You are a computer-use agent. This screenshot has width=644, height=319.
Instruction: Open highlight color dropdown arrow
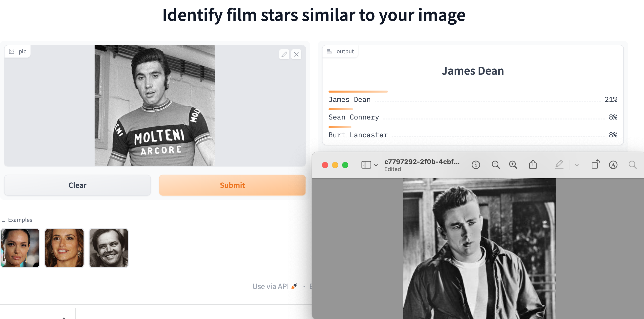coord(577,165)
